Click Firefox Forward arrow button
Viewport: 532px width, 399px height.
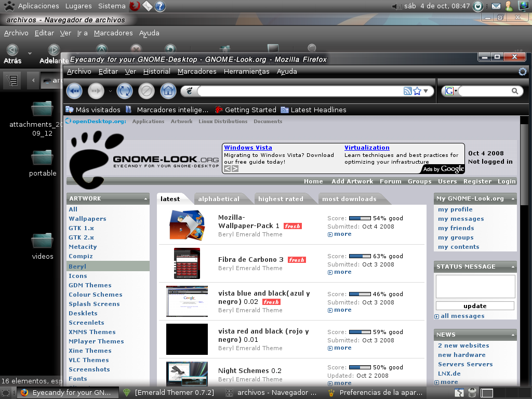96,91
